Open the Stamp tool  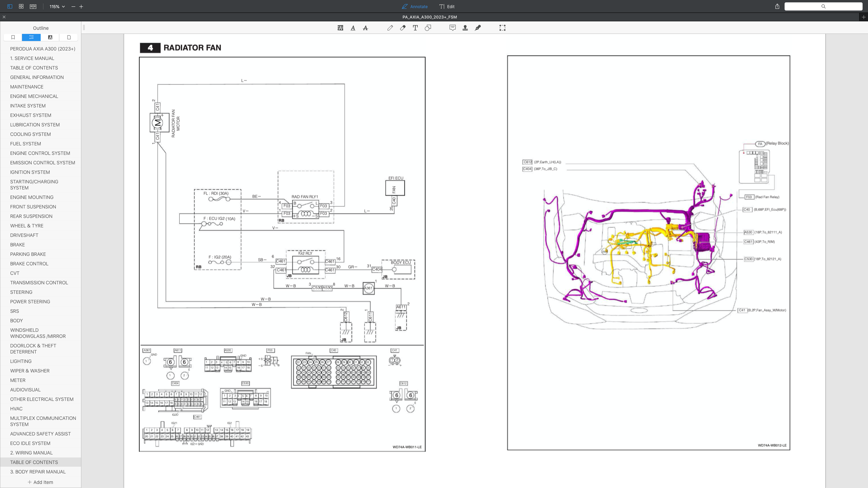click(465, 28)
